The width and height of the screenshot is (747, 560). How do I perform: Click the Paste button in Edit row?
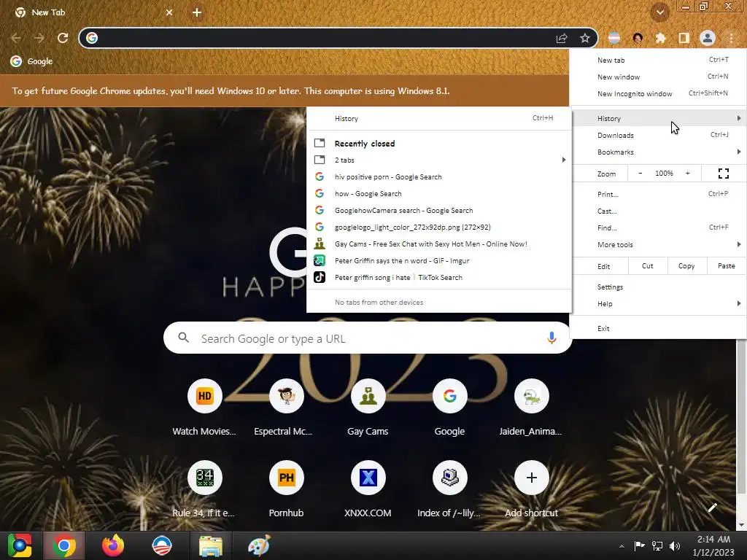726,265
